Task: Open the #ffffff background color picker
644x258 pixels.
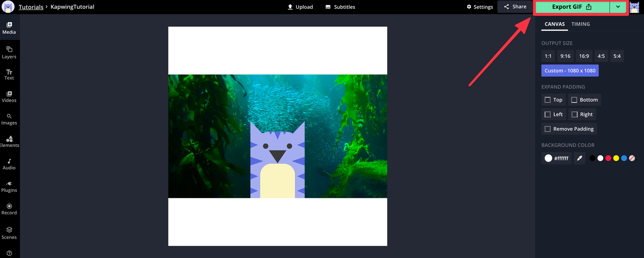Action: coord(556,158)
